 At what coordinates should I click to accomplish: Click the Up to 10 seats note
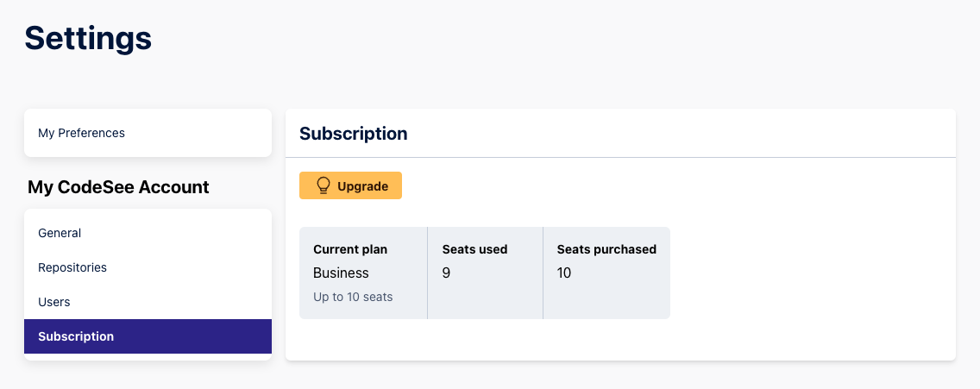pos(353,297)
